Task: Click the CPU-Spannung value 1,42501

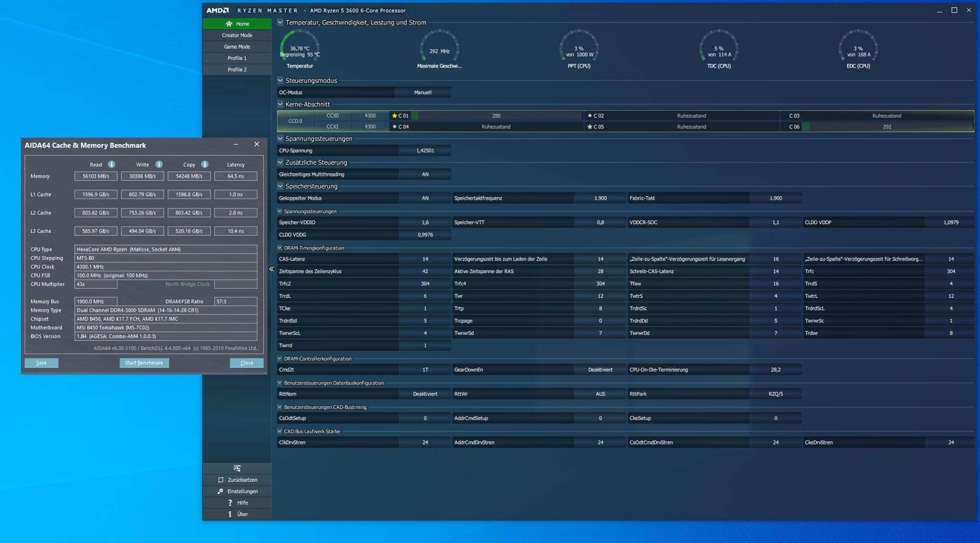Action: 425,150
